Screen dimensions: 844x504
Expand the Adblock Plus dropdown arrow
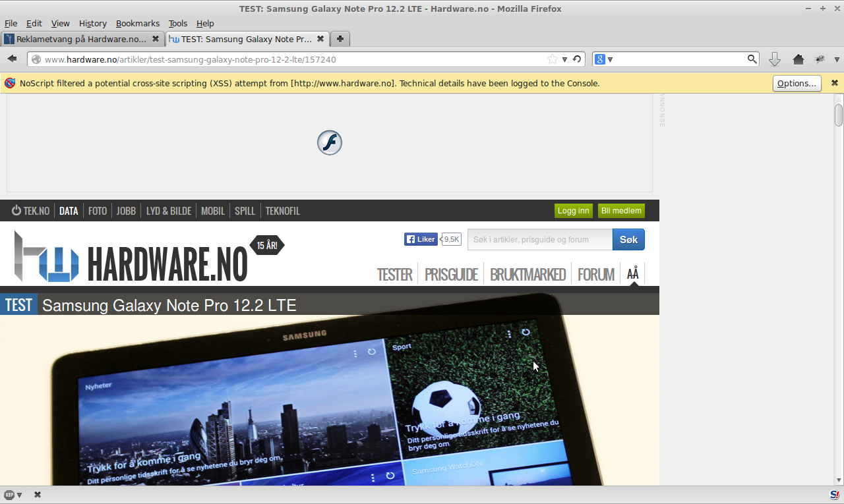(x=20, y=495)
